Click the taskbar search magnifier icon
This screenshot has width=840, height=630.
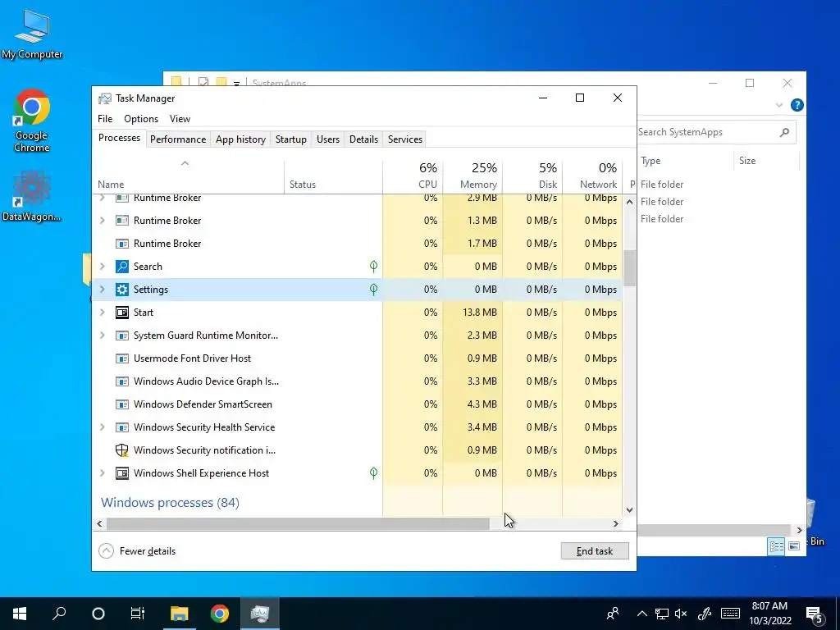59,614
